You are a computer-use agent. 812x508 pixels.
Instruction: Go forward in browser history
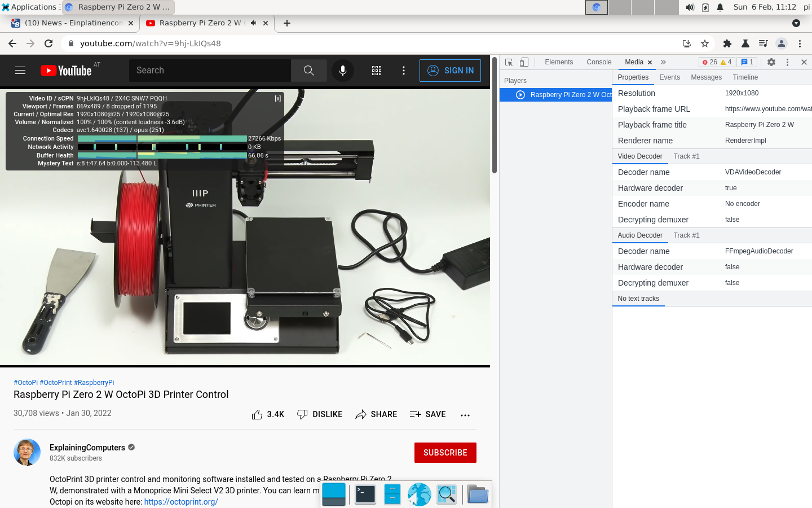[x=30, y=43]
